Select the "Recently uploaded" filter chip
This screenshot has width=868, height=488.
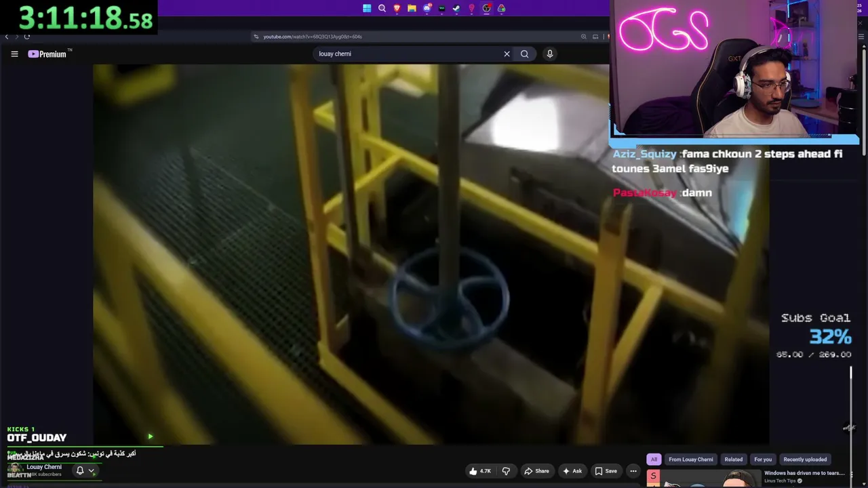tap(805, 460)
